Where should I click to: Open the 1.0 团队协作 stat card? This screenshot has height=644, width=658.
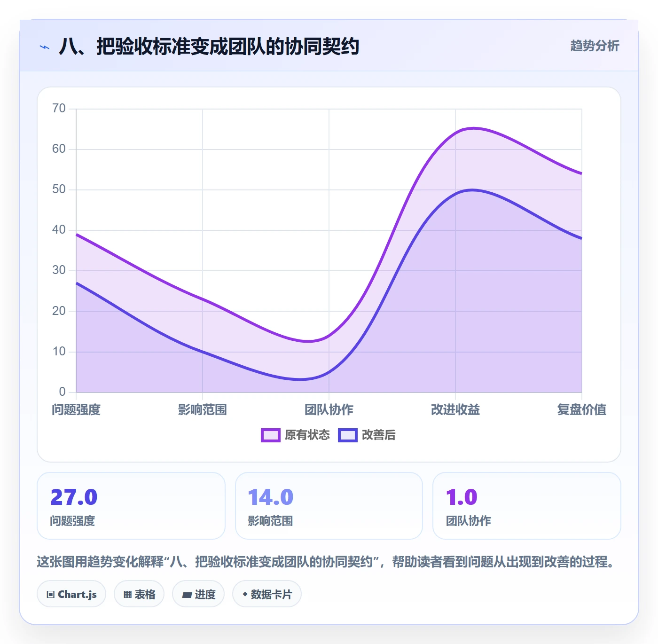pyautogui.click(x=527, y=506)
